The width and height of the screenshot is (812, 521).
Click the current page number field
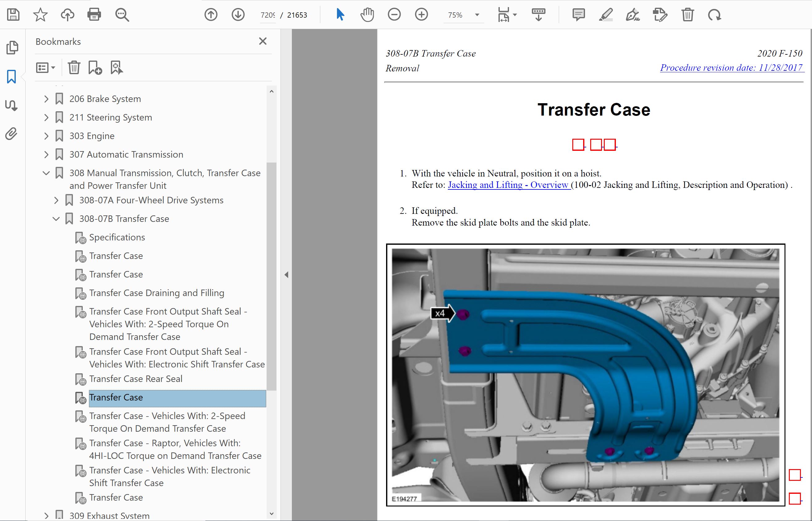268,15
